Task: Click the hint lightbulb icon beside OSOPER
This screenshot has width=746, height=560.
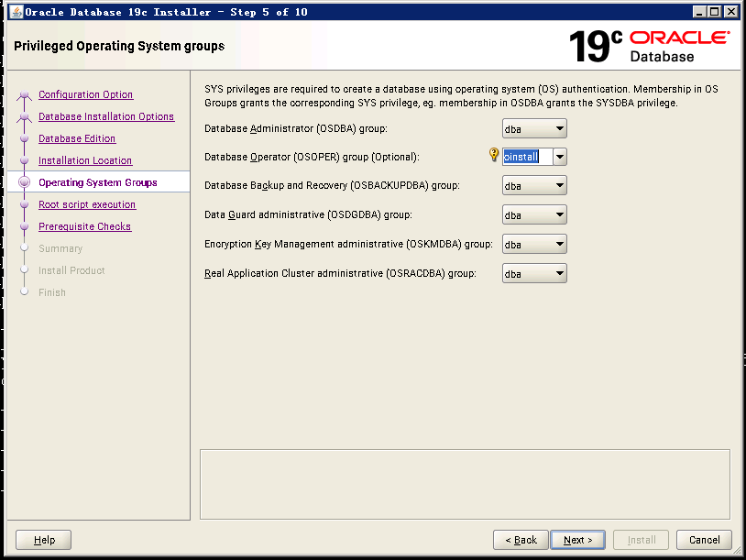Action: coord(494,155)
